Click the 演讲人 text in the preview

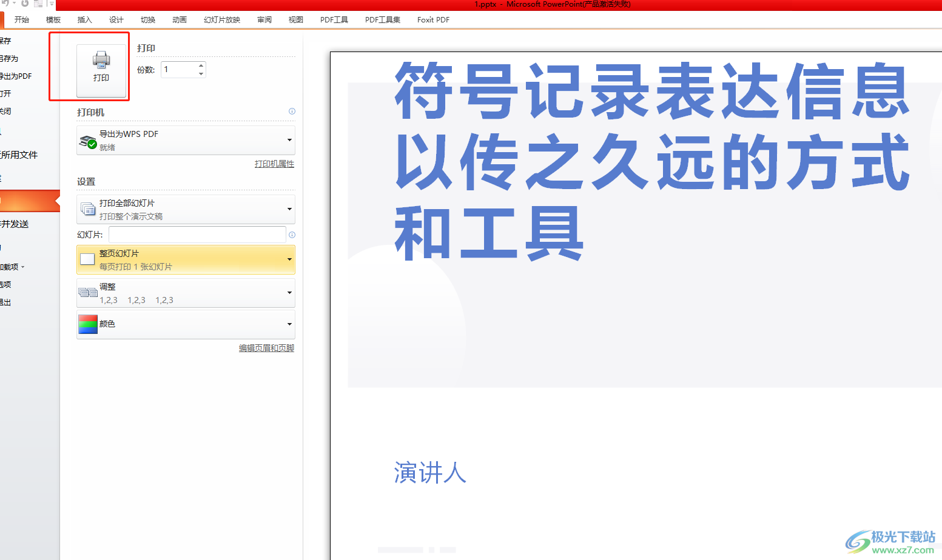[x=430, y=473]
